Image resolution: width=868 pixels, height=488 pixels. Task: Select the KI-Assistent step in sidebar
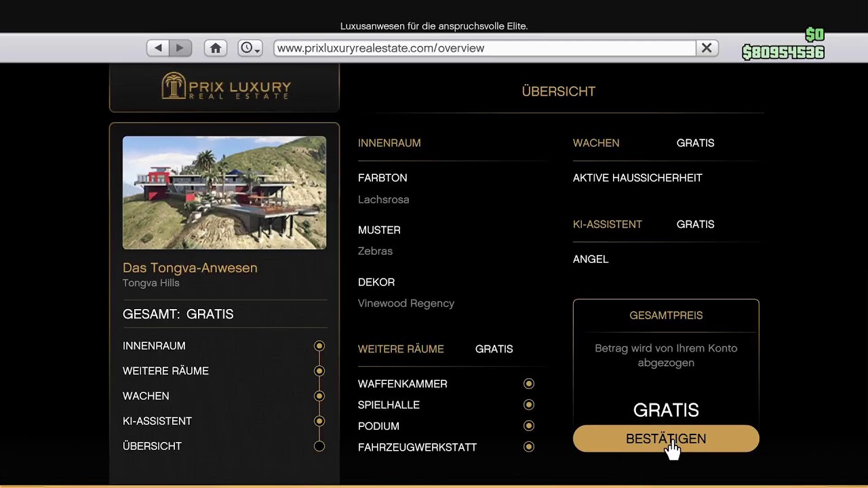point(157,421)
